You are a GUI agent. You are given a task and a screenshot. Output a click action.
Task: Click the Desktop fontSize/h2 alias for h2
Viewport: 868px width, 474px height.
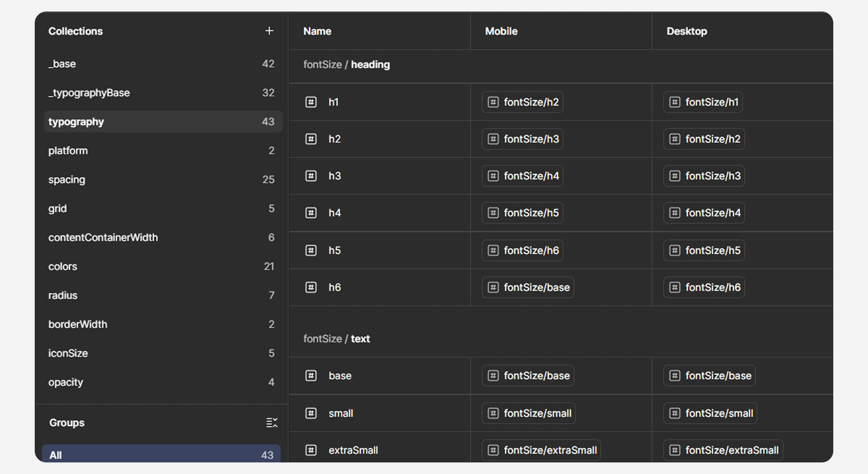(x=704, y=139)
